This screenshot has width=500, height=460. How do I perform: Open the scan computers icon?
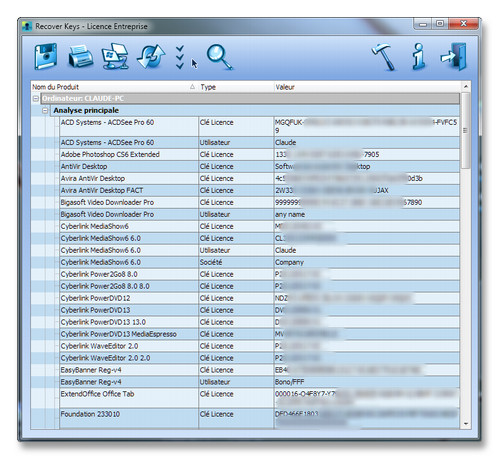point(115,56)
